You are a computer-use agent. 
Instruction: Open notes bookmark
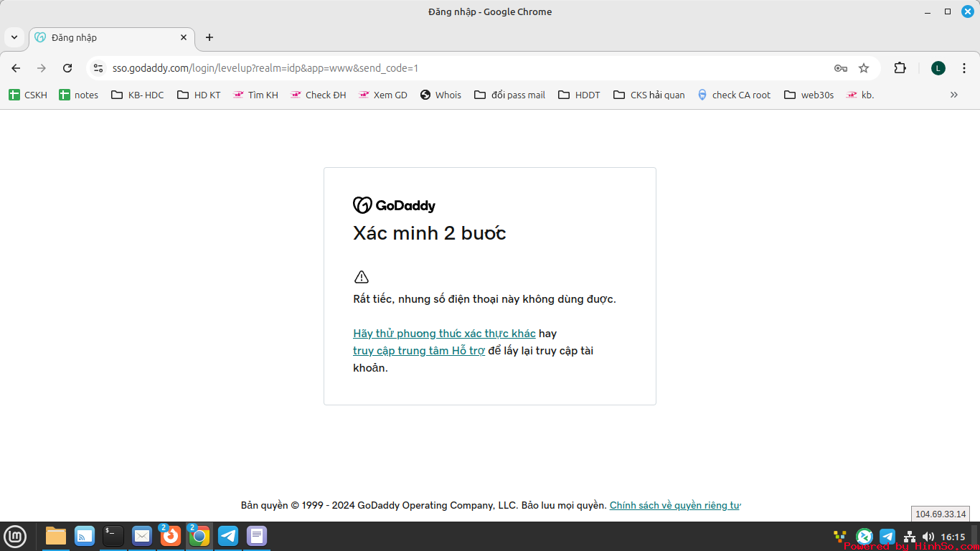pos(79,95)
